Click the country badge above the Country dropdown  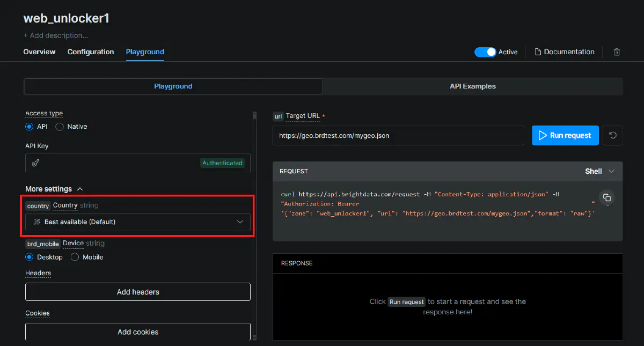point(38,205)
